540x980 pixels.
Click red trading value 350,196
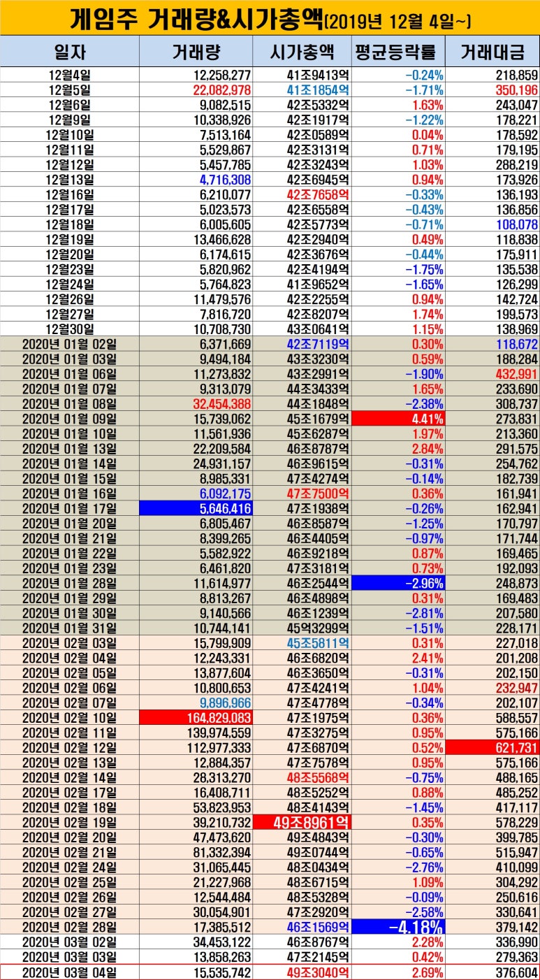pyautogui.click(x=515, y=89)
